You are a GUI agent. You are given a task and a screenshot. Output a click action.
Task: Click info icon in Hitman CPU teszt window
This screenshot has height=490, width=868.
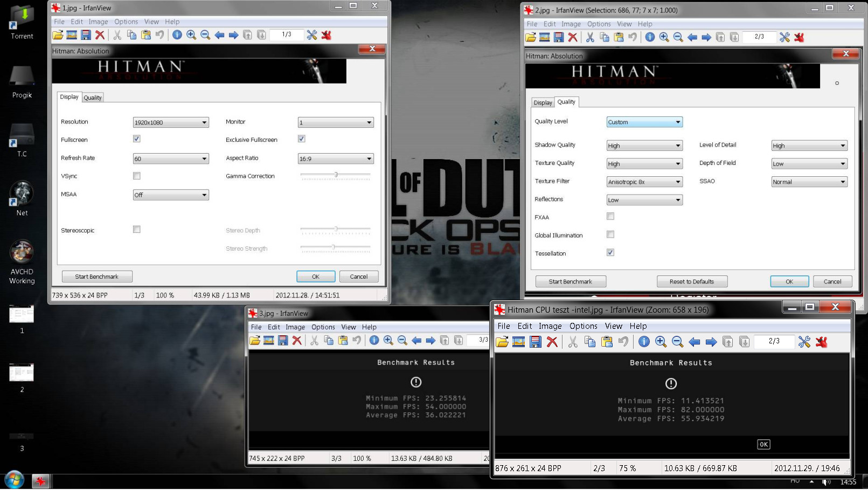click(x=644, y=342)
